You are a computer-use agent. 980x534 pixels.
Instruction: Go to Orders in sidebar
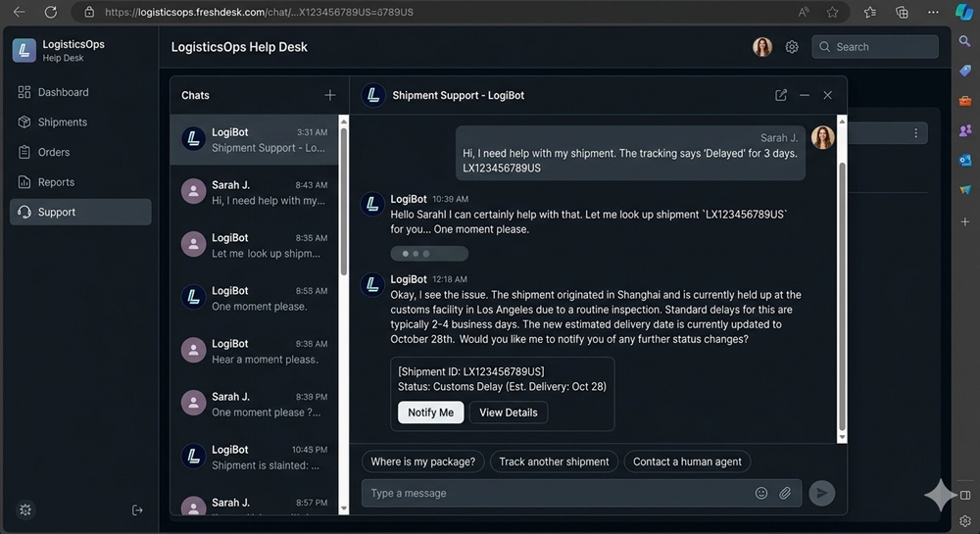point(80,153)
